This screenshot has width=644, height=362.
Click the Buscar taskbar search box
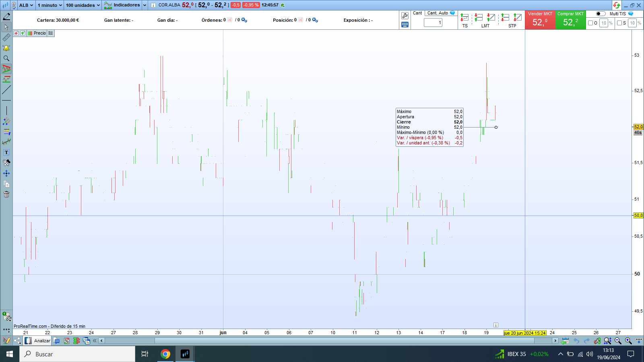pos(77,354)
